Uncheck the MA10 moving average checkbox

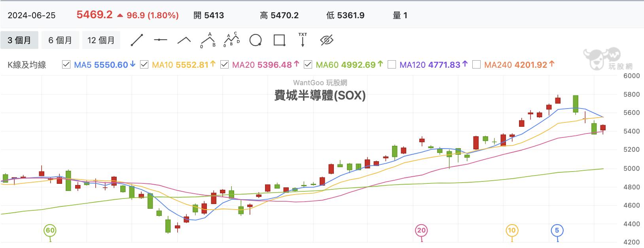click(x=144, y=65)
